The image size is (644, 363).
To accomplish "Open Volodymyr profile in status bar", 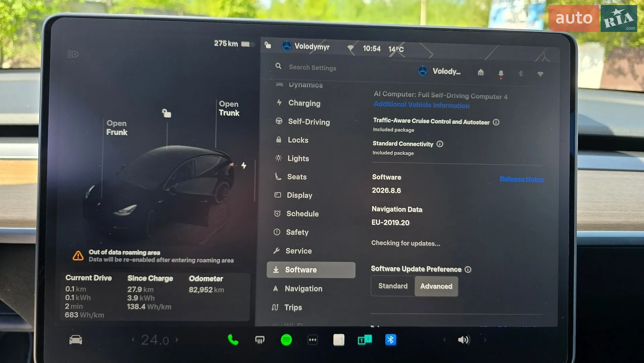I will [306, 46].
